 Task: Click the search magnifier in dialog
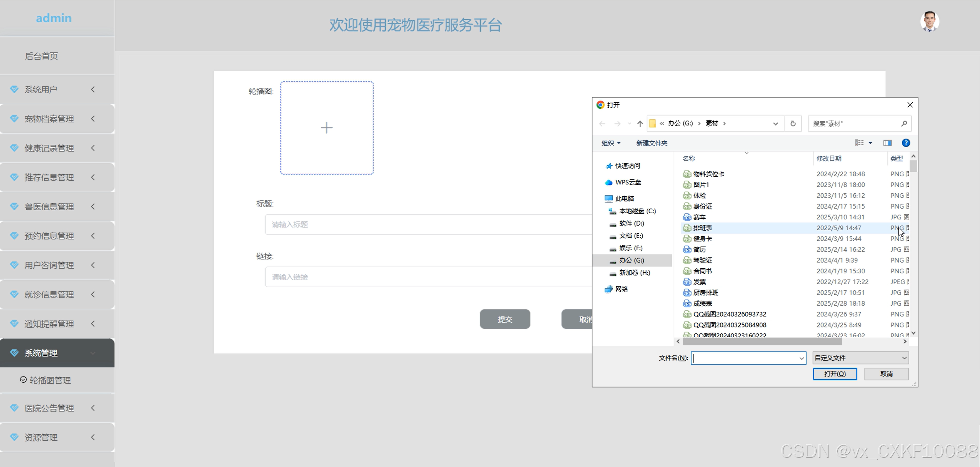point(904,124)
